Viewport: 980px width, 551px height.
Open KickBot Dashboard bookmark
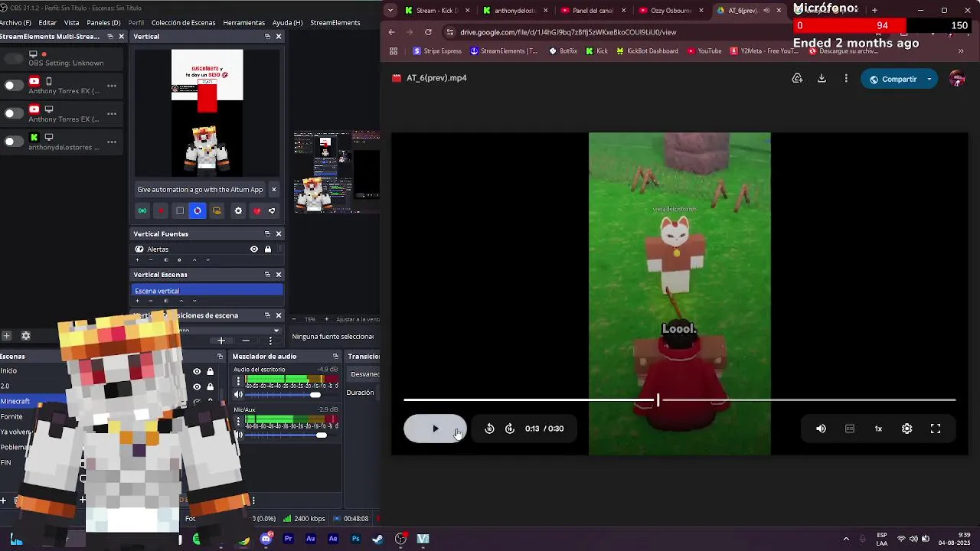click(x=646, y=51)
